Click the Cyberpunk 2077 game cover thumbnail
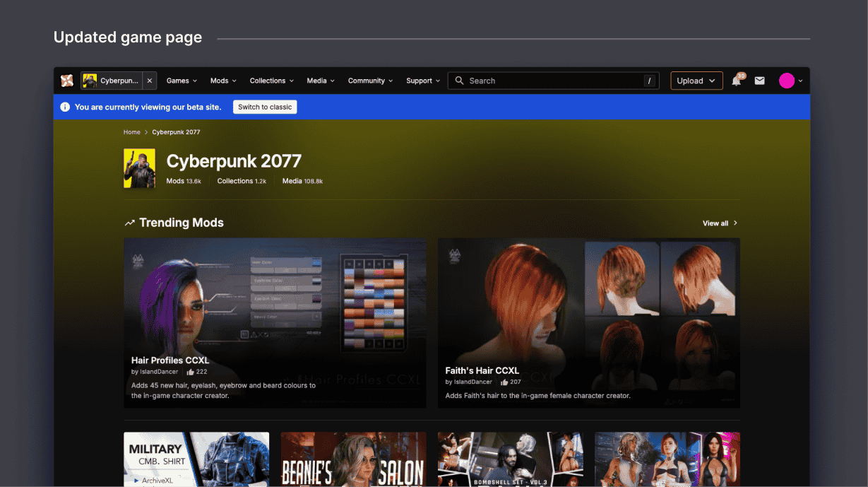This screenshot has height=487, width=868. 139,168
